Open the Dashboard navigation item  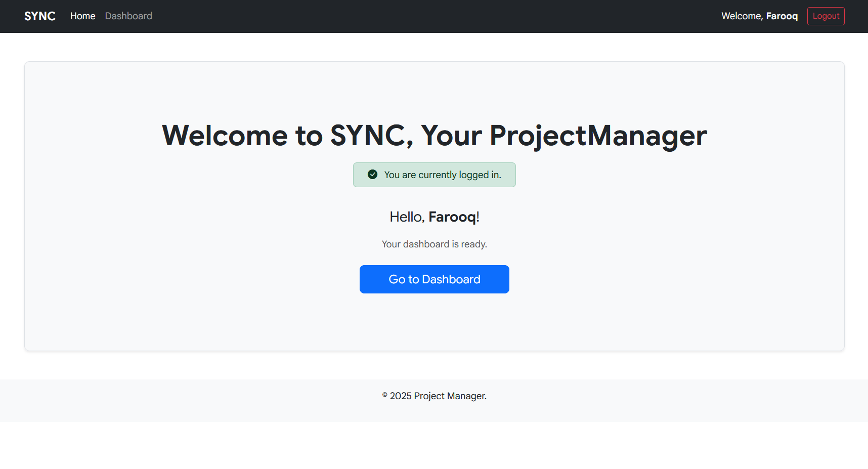coord(128,16)
